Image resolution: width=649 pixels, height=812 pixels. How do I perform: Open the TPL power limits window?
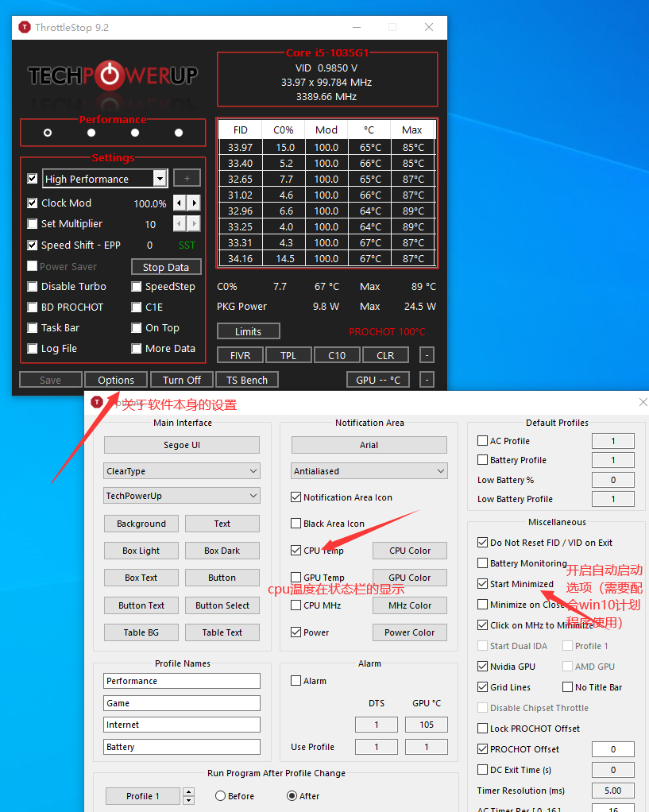click(x=288, y=355)
